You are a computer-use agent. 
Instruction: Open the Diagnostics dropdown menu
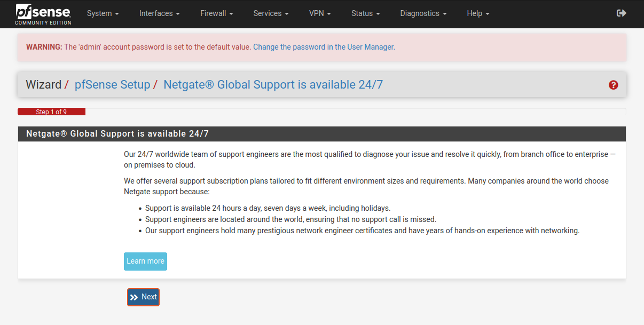(423, 13)
